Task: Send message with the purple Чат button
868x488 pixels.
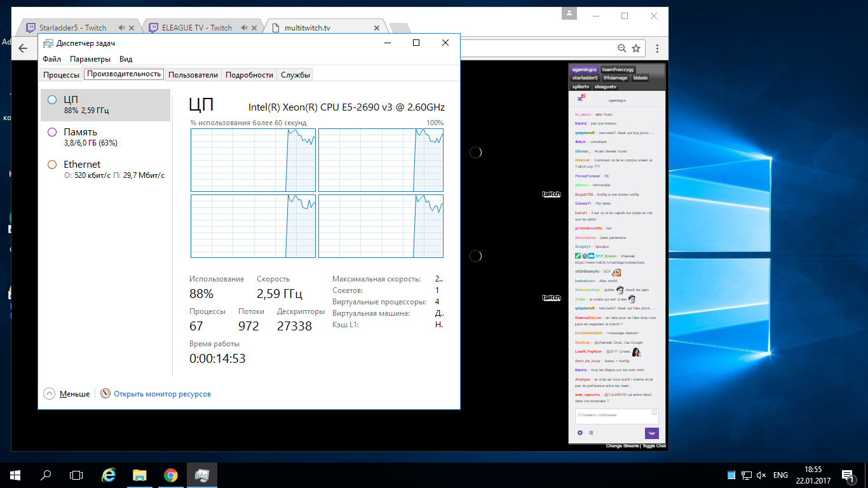Action: tap(652, 433)
